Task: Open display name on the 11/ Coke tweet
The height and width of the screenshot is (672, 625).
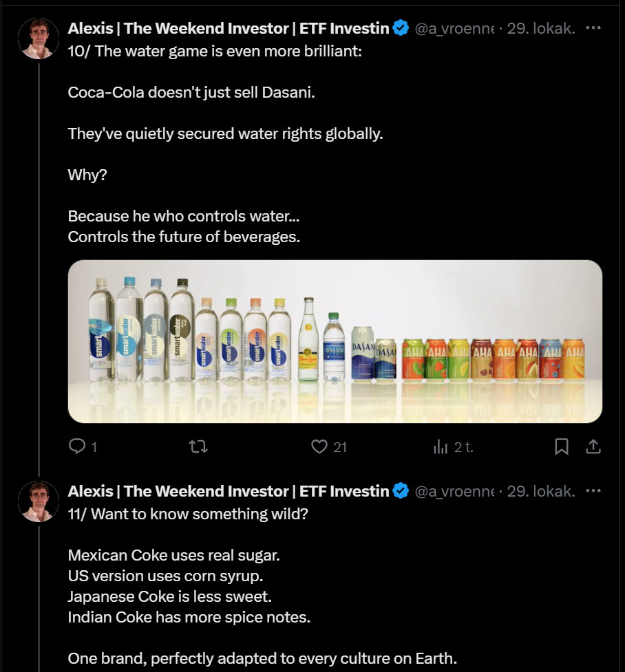Action: coord(229,491)
